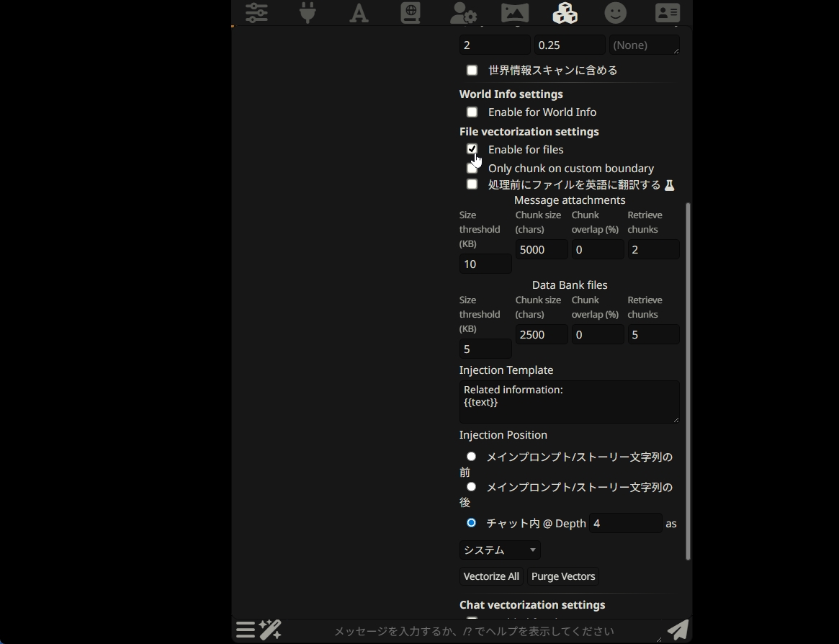Open the options hamburger menu
Viewport: 839px width, 644px height.
pos(245,630)
